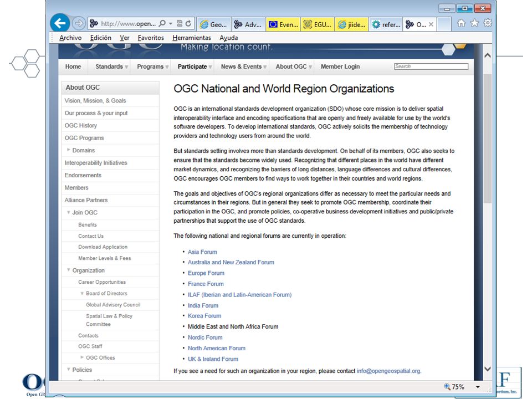Close the active "O..." tab

coord(431,24)
